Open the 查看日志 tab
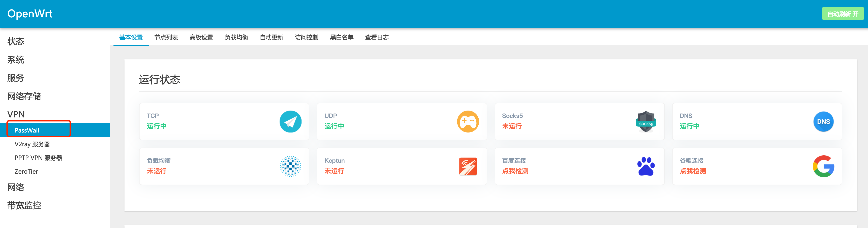 pyautogui.click(x=376, y=37)
